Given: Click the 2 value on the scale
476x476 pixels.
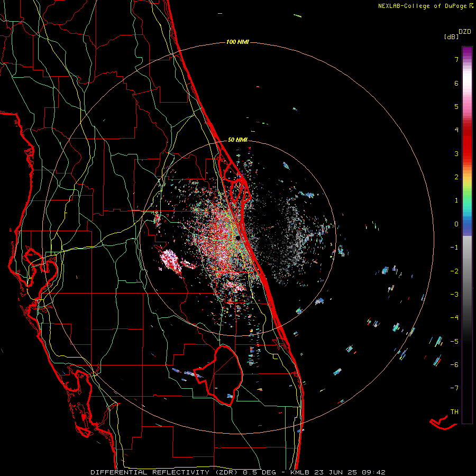Looking at the screenshot, I should [456, 177].
